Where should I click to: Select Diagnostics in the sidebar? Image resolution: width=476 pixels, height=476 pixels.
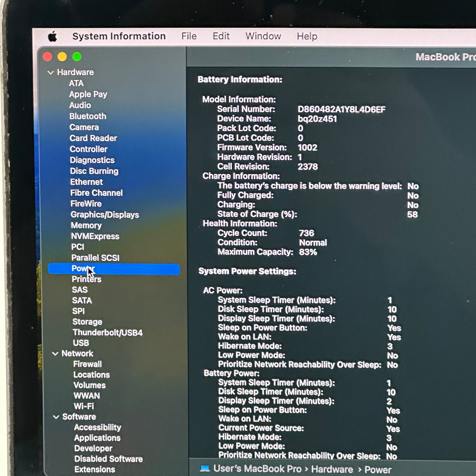pyautogui.click(x=92, y=160)
